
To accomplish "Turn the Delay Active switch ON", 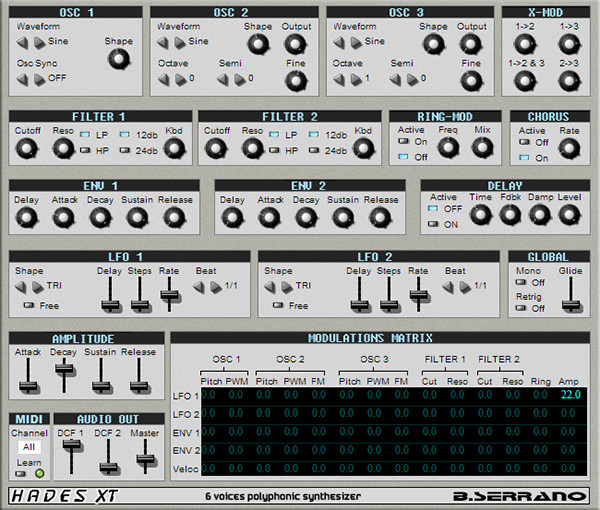I will pos(432,223).
